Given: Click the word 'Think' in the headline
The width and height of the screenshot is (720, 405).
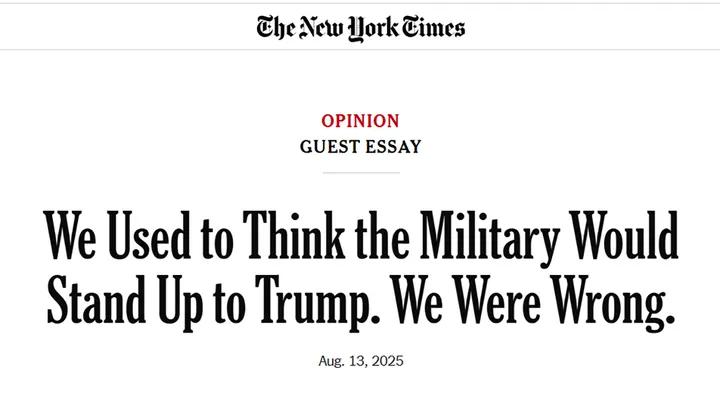Looking at the screenshot, I should [x=294, y=234].
